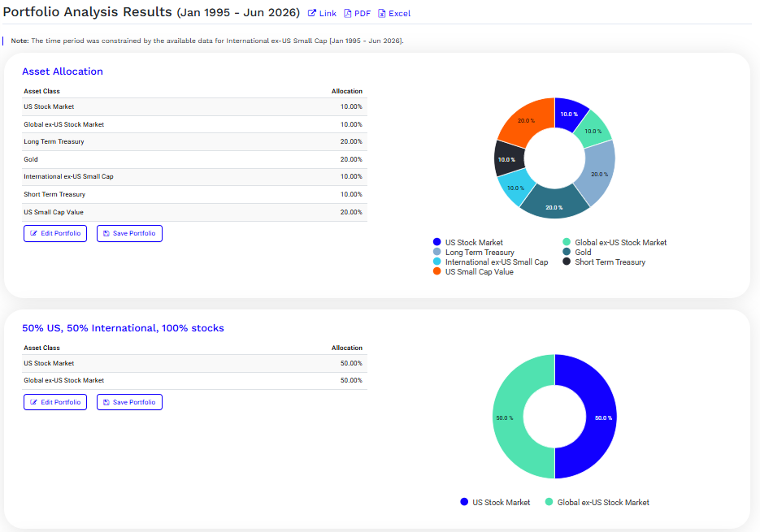Screen dimensions: 760x532
Task: Toggle Short Term Treasury legend entry
Action: click(604, 262)
